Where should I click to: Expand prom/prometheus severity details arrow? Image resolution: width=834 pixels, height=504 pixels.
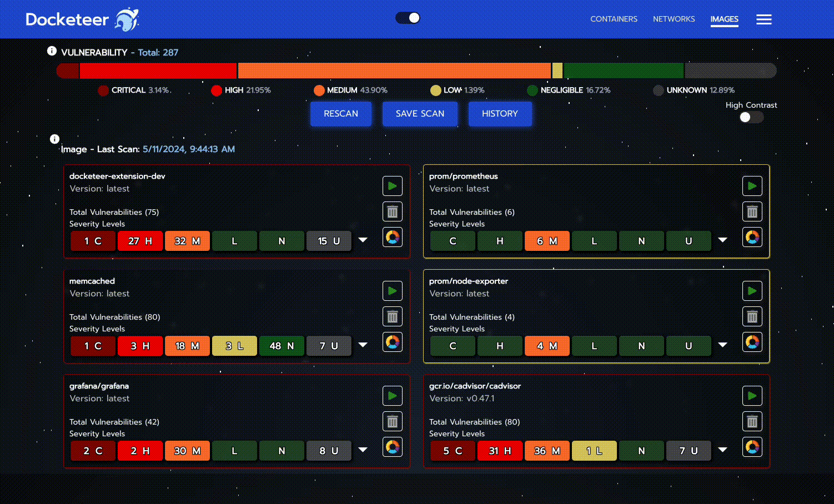click(x=722, y=240)
